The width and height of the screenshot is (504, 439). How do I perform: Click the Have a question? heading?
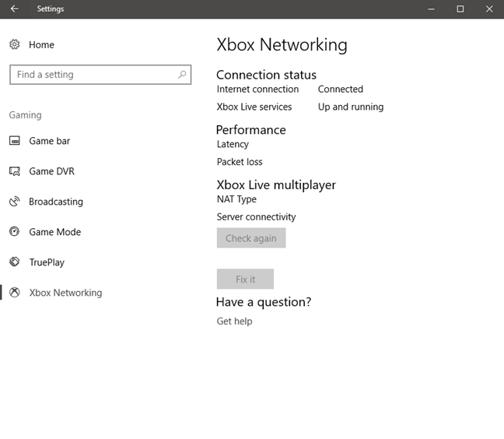264,302
